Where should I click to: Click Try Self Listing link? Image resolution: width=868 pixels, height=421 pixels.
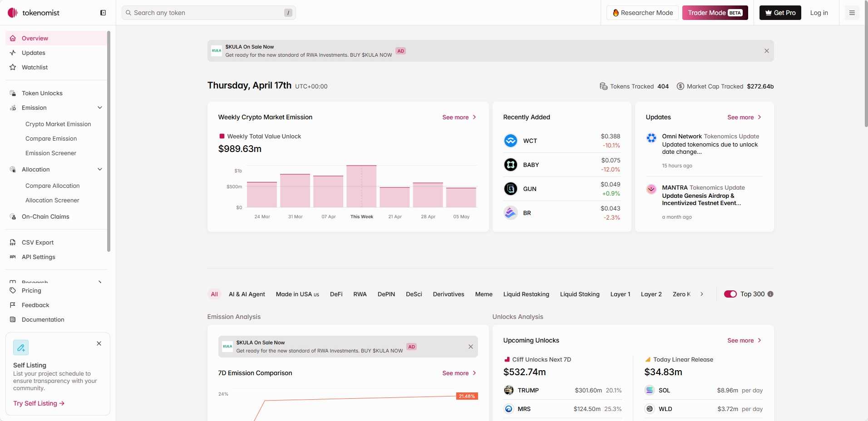[x=38, y=403]
